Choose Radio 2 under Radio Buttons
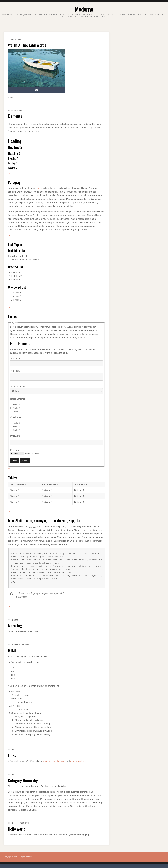 point(11,408)
